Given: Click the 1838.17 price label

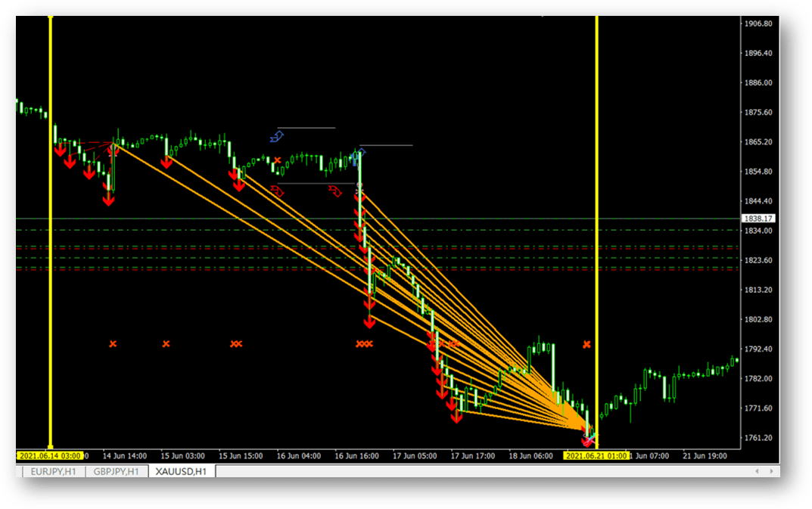Looking at the screenshot, I should [758, 219].
